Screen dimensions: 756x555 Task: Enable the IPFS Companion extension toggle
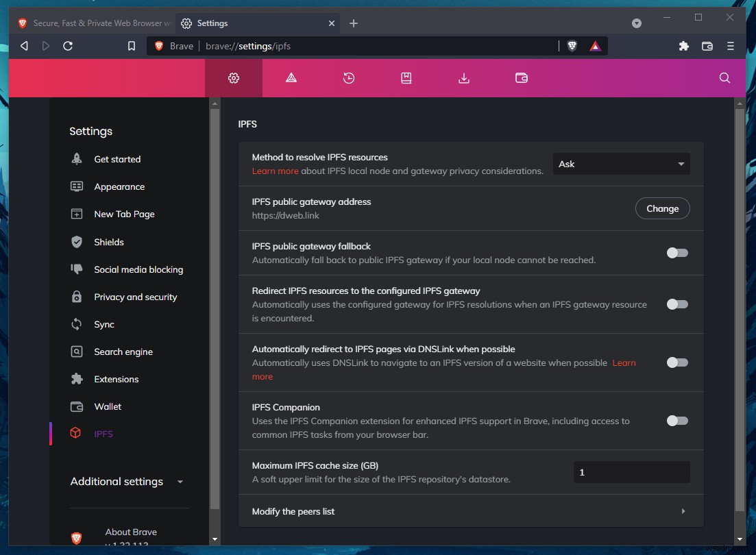coord(676,421)
